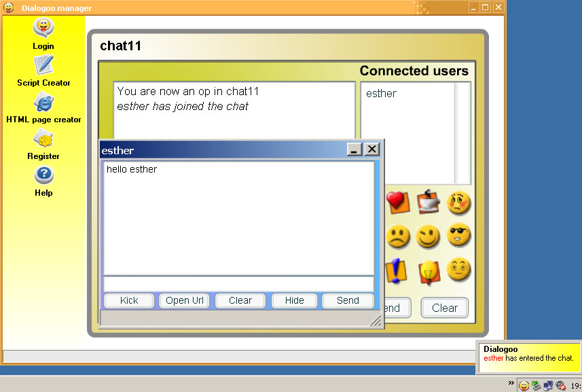Choose the winking smiley emoticon
Screen dimensions: 582x392
tap(429, 236)
